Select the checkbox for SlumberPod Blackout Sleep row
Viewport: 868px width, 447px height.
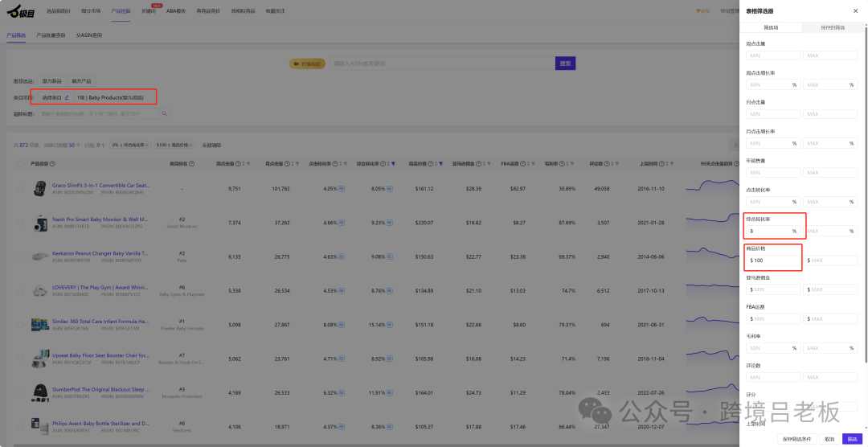(x=20, y=392)
